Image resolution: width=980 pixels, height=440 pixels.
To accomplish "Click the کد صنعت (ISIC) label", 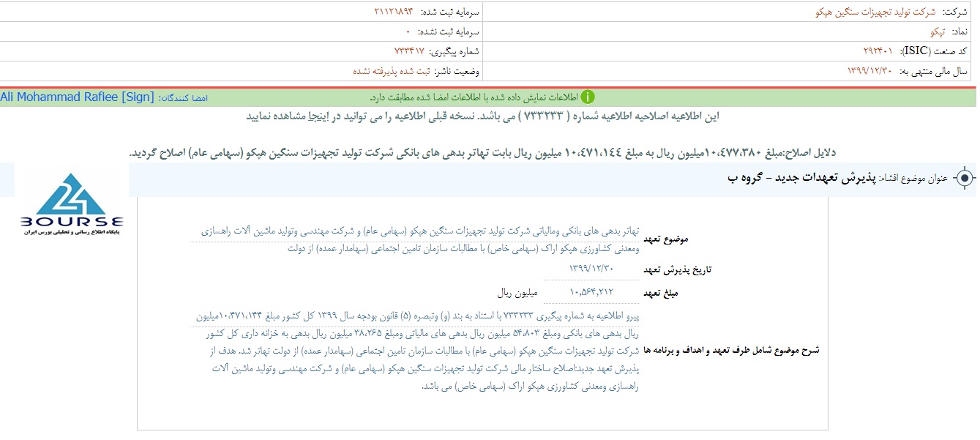I will [x=935, y=51].
